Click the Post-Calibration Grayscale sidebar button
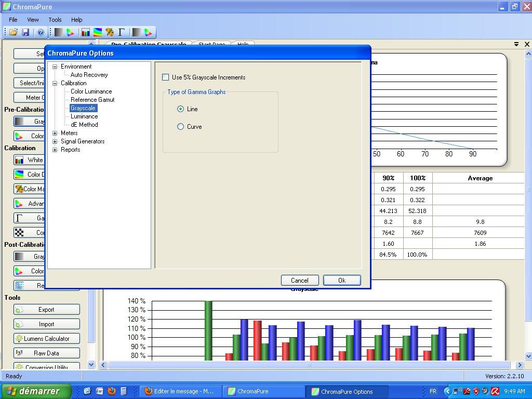Image resolution: width=532 pixels, height=399 pixels. [x=29, y=257]
